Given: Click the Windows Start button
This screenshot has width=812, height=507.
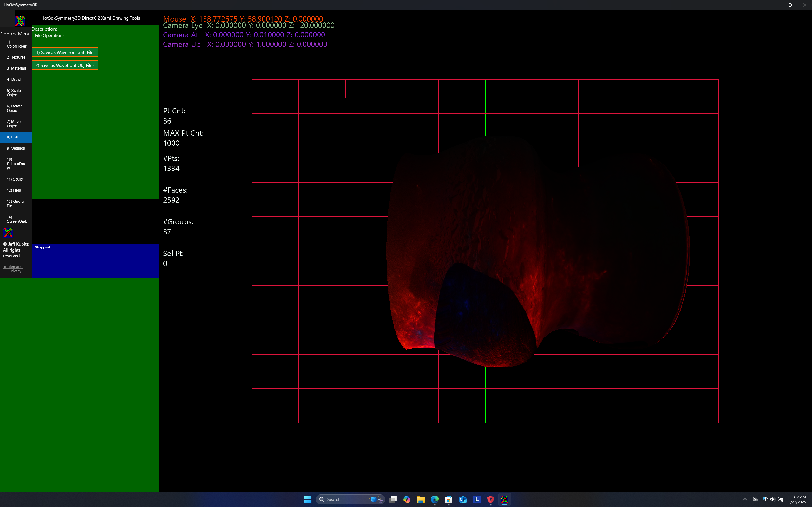Looking at the screenshot, I should pyautogui.click(x=307, y=499).
